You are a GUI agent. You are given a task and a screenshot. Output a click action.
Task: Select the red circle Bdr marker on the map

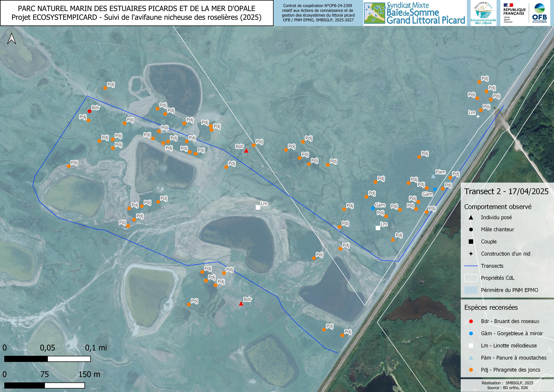tap(89, 111)
